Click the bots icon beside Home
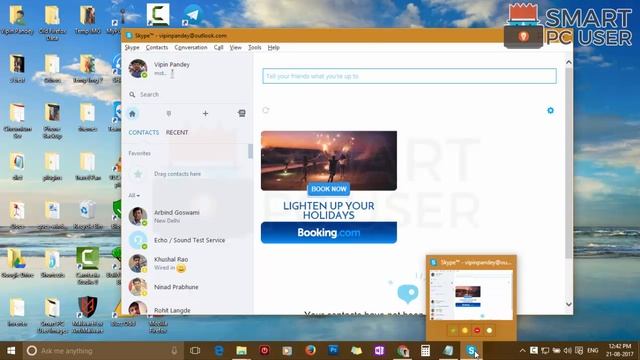 (x=169, y=114)
